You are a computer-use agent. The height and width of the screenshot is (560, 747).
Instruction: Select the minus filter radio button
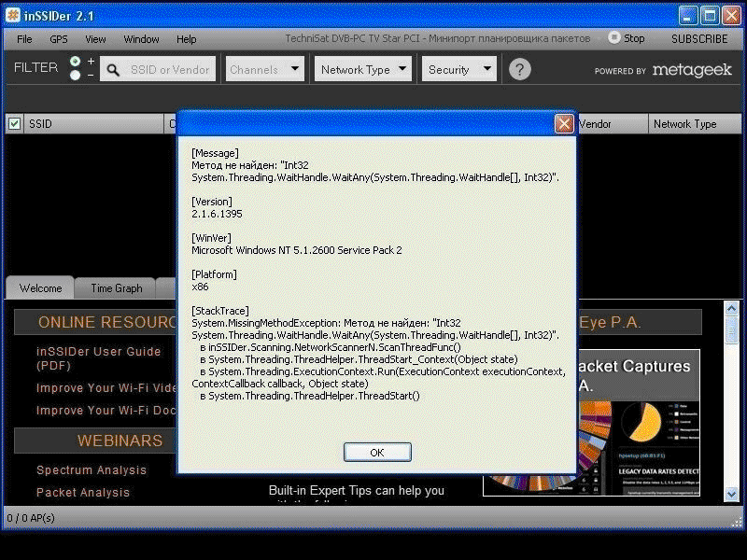coord(75,76)
